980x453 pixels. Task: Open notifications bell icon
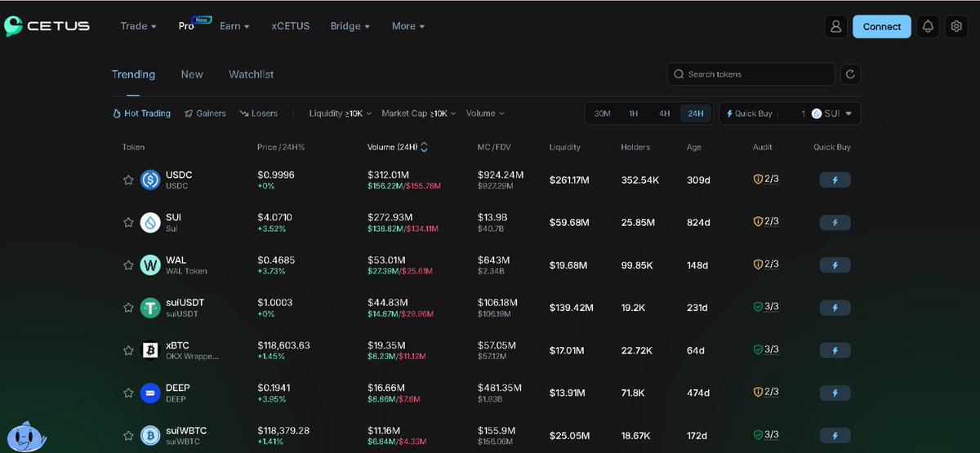click(x=928, y=26)
